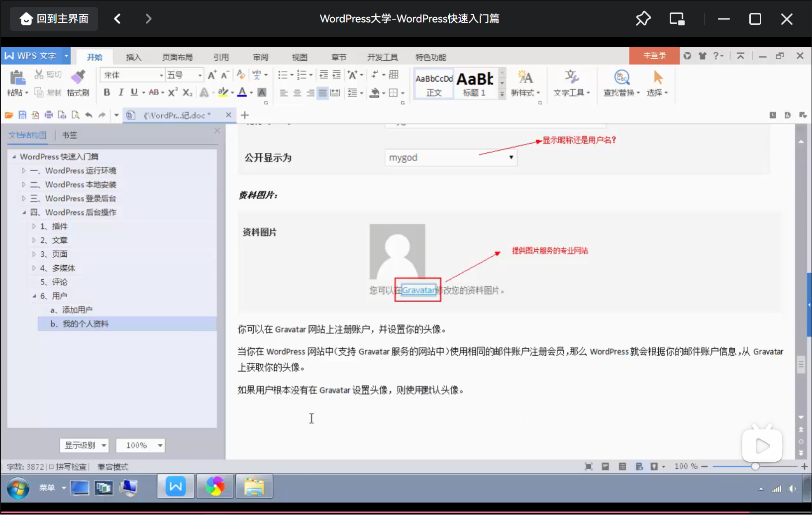Open the 引用 ribbon tab
Image resolution: width=812 pixels, height=515 pixels.
point(221,57)
